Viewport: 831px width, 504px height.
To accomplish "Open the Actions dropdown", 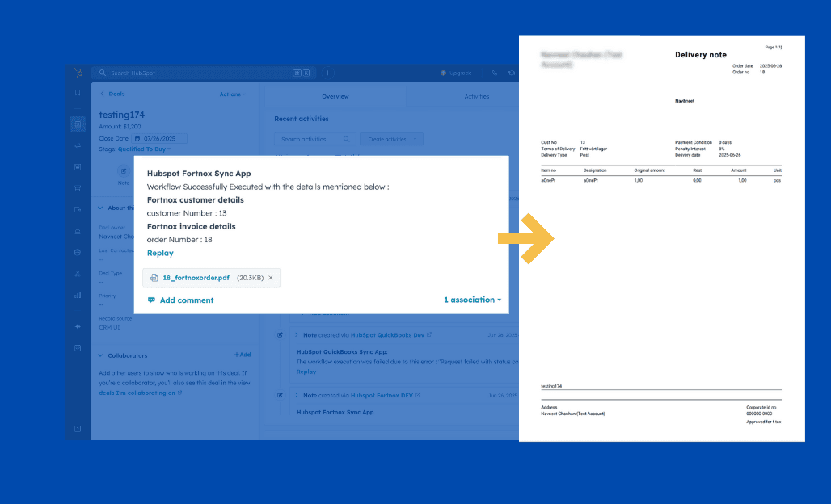I will coord(233,94).
